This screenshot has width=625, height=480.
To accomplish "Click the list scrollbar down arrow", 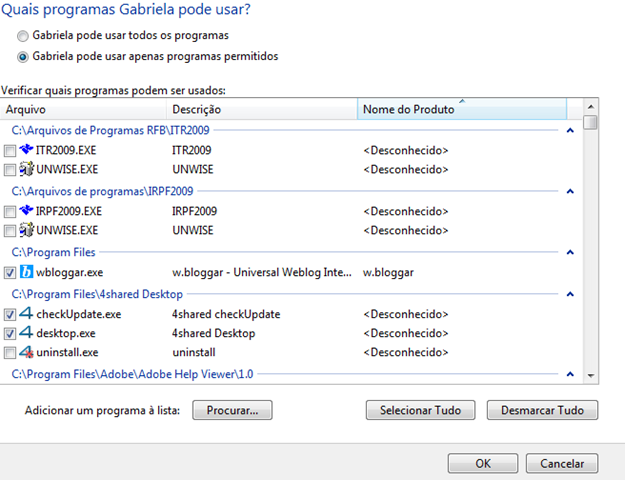I will (591, 376).
